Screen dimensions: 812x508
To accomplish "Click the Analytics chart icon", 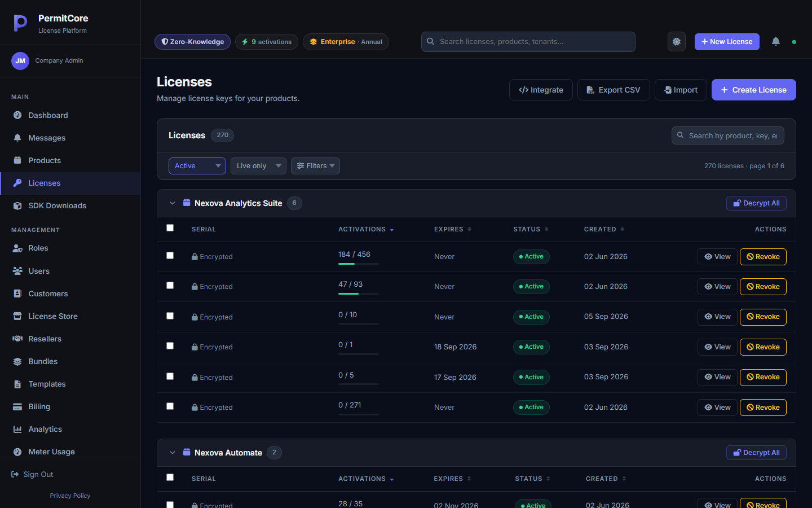I will [x=17, y=429].
